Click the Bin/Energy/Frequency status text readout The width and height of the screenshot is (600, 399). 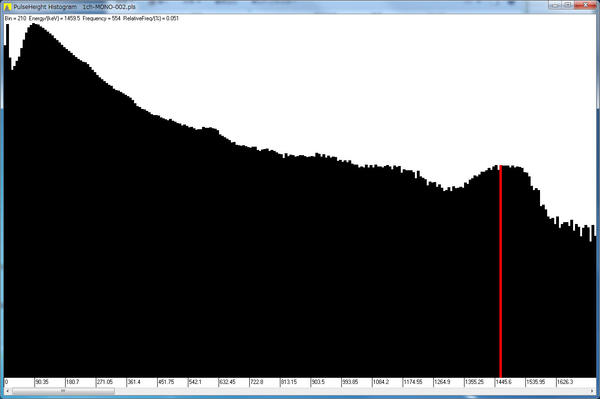pos(91,18)
